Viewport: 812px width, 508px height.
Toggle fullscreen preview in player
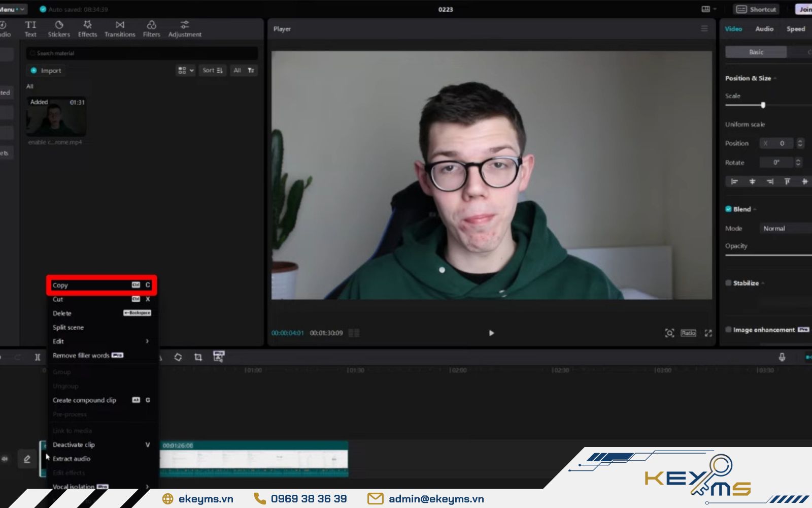708,333
